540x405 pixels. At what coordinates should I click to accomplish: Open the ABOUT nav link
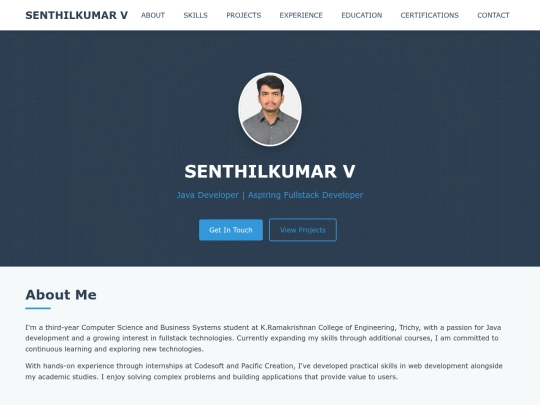(153, 15)
